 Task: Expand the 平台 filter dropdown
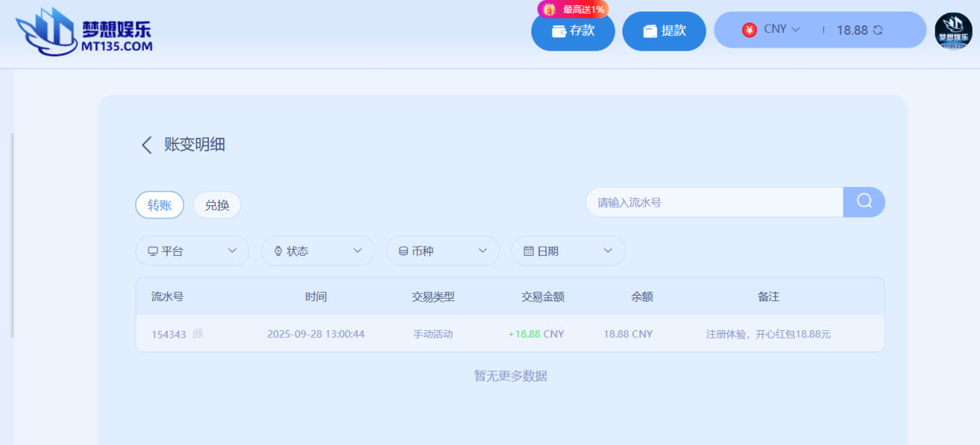coord(192,251)
